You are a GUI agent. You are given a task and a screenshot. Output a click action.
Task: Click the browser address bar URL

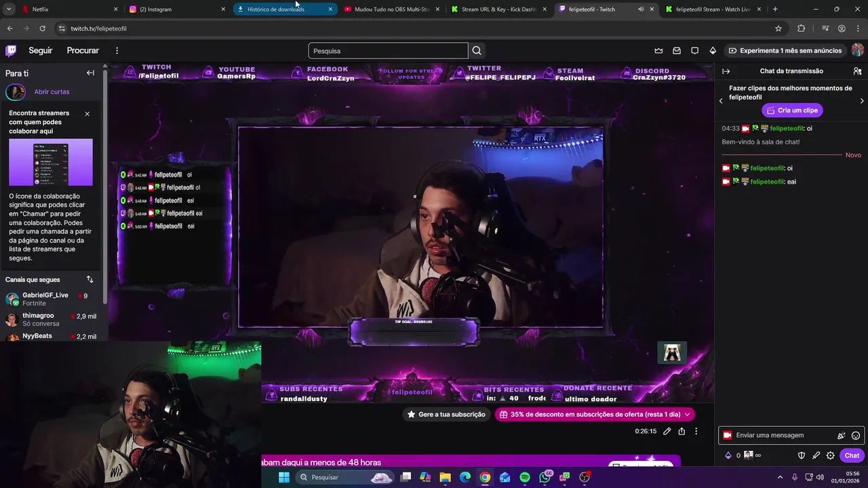coord(98,28)
